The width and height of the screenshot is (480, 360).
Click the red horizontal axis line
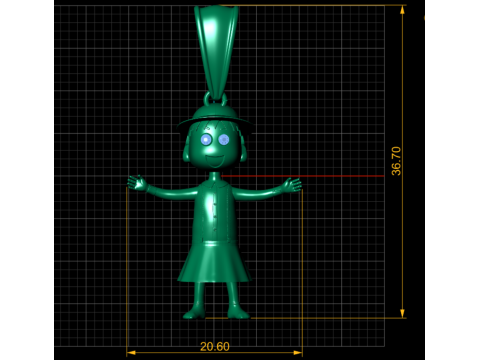303,176
